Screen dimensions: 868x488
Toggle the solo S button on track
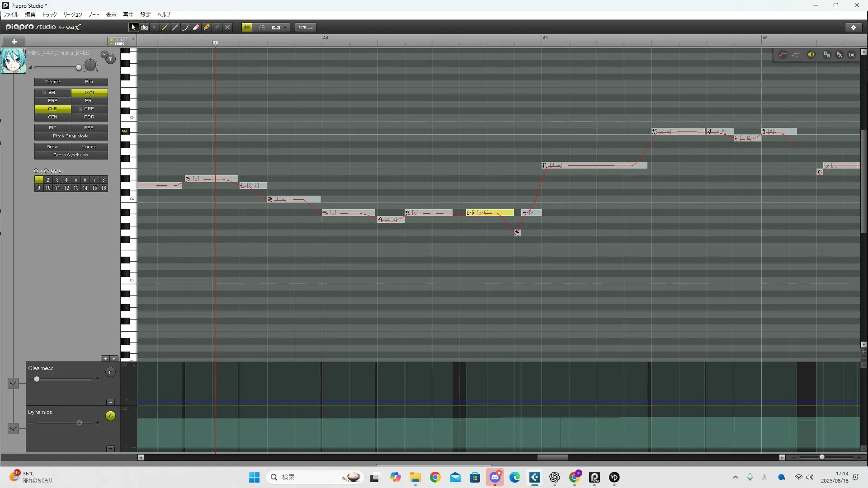click(104, 55)
